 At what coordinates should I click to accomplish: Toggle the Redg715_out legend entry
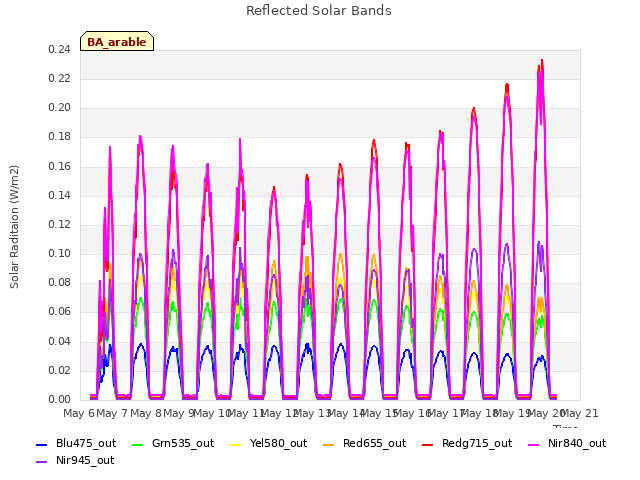click(x=467, y=443)
